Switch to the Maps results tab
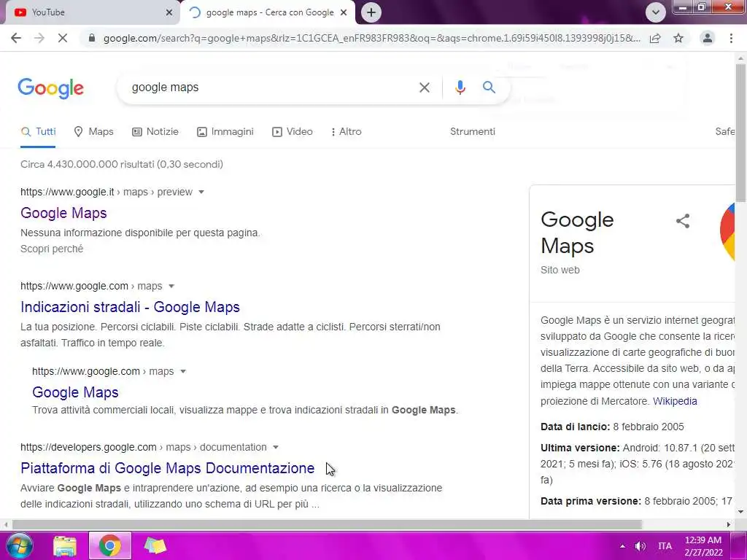 (x=94, y=132)
